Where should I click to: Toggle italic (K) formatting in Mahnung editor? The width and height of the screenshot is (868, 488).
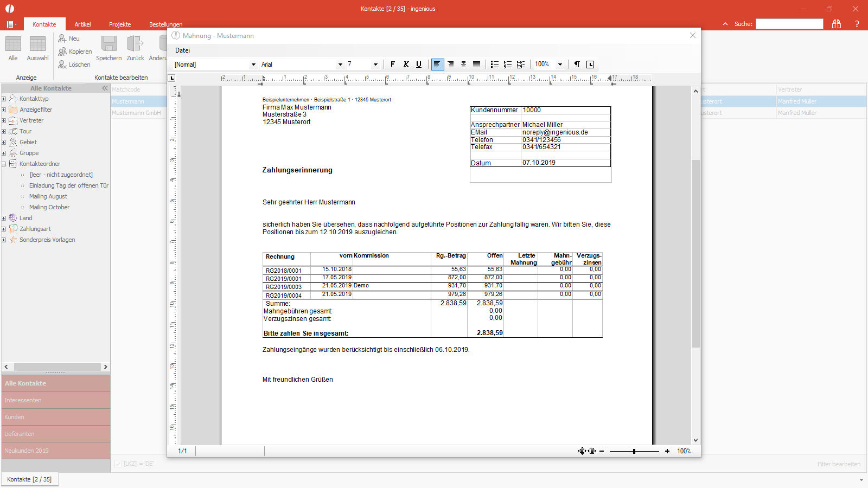406,65
